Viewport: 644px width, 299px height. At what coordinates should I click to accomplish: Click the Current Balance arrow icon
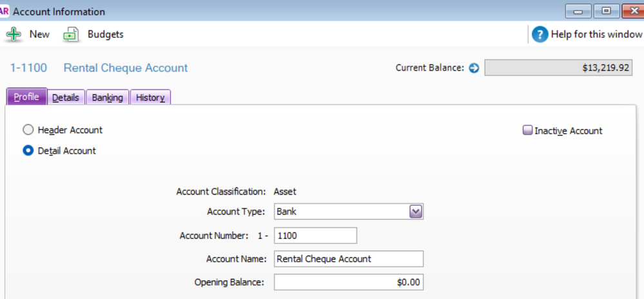474,68
